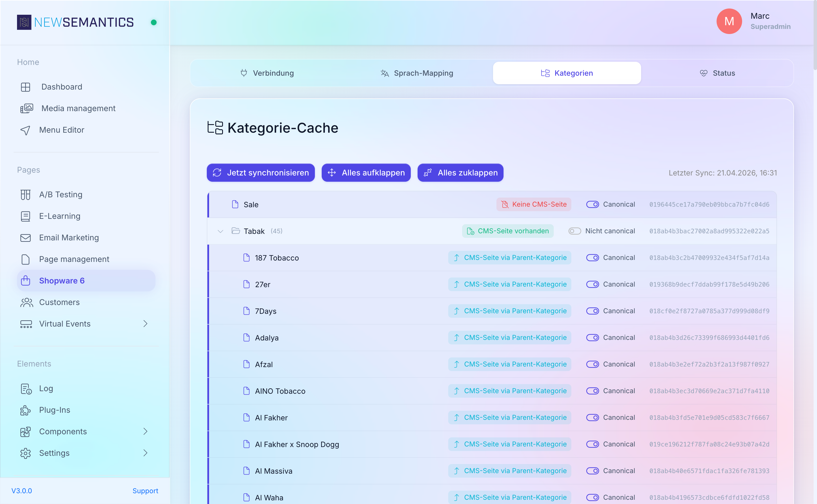Click the Settings gear icon

coord(26,453)
